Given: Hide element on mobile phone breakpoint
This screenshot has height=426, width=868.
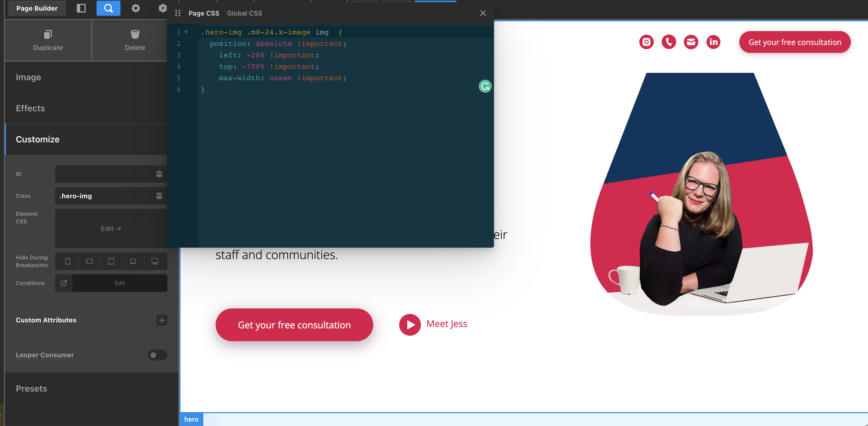Looking at the screenshot, I should tap(67, 261).
